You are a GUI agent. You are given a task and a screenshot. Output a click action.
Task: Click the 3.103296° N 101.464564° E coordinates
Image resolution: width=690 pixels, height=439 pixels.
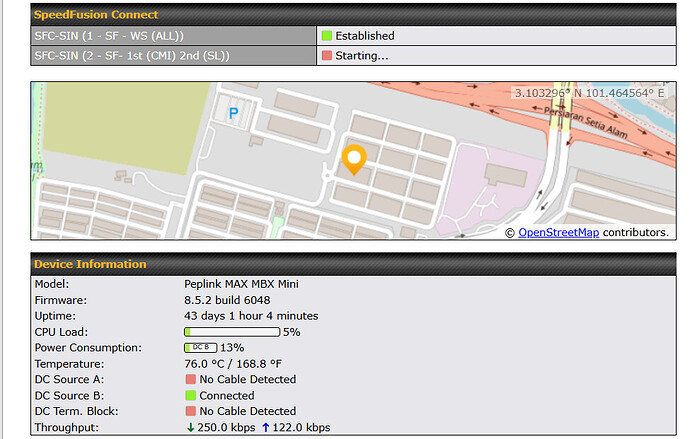(x=589, y=93)
